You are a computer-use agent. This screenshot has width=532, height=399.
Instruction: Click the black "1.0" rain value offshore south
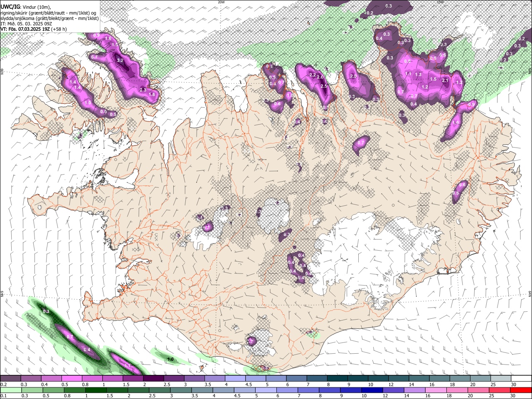170,359
